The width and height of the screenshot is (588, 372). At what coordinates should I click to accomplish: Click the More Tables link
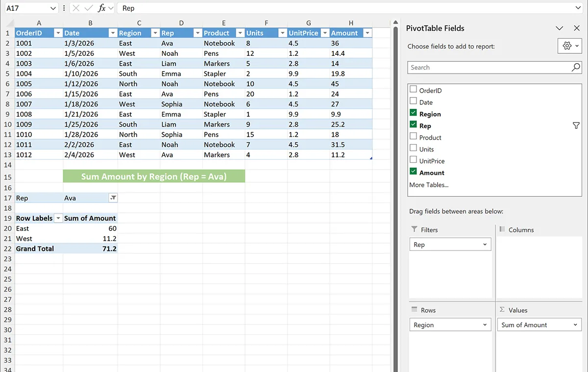[429, 185]
